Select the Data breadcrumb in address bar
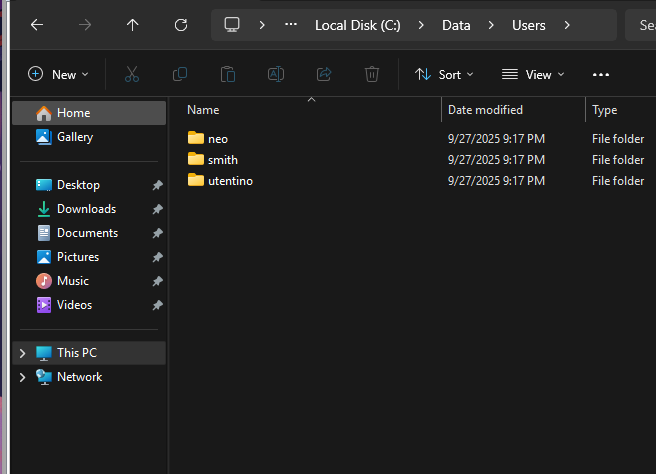Image resolution: width=656 pixels, height=474 pixels. [x=456, y=25]
